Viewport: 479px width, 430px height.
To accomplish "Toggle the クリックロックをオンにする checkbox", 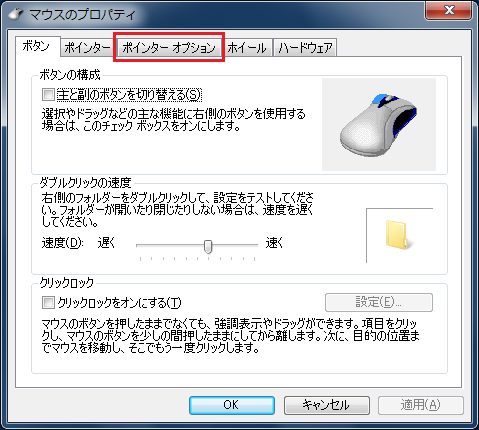I will [x=48, y=303].
